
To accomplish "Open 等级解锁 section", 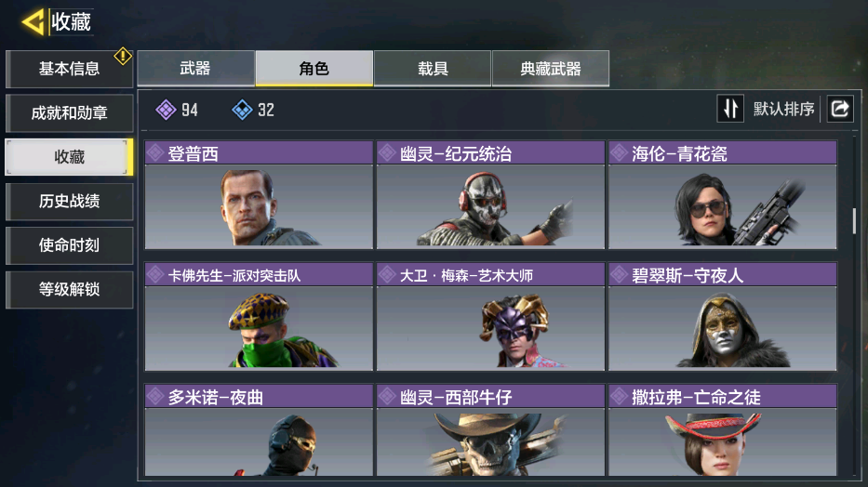I will pyautogui.click(x=69, y=290).
